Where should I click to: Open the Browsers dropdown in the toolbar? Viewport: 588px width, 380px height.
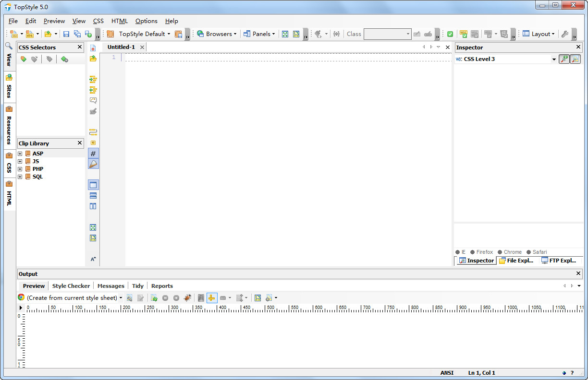tap(217, 34)
